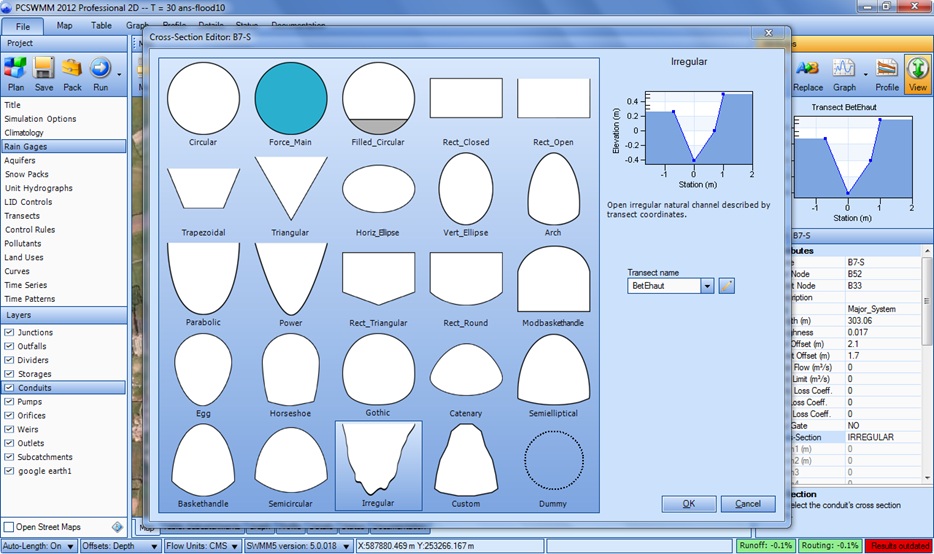Click the Plan toolbar button
Viewport: 934px width, 554px height.
15,74
